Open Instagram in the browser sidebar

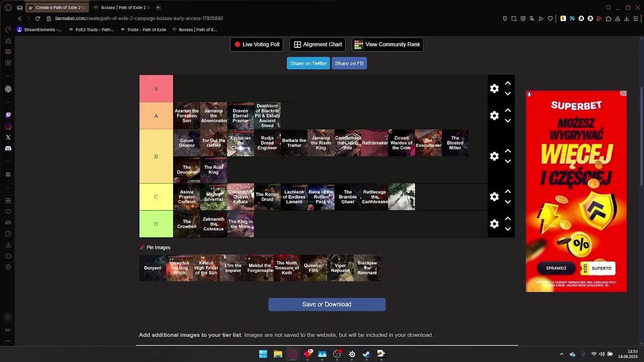tap(8, 126)
